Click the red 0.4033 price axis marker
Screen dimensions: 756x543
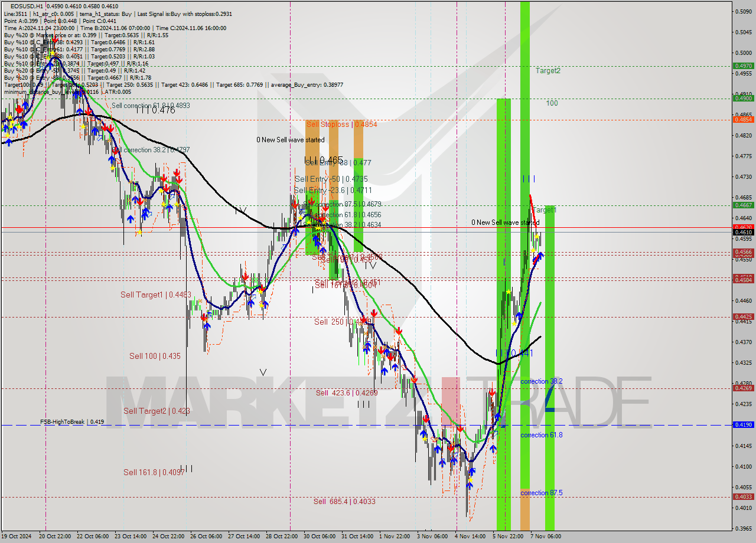pos(743,497)
